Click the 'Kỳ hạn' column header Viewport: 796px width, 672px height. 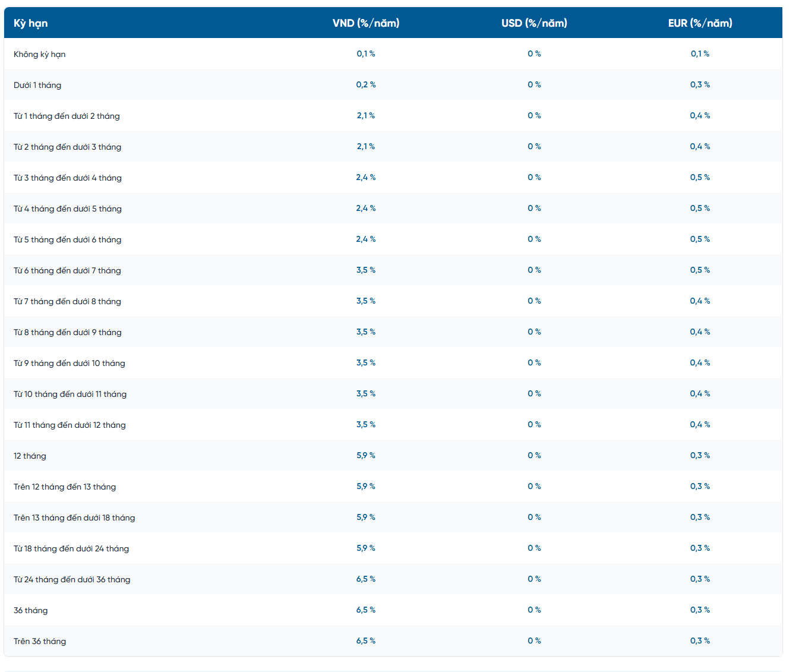[31, 23]
